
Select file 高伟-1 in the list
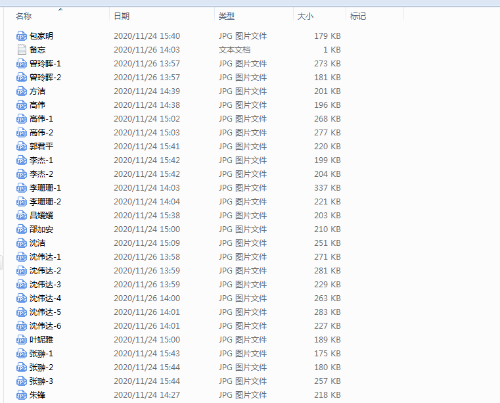tap(41, 119)
